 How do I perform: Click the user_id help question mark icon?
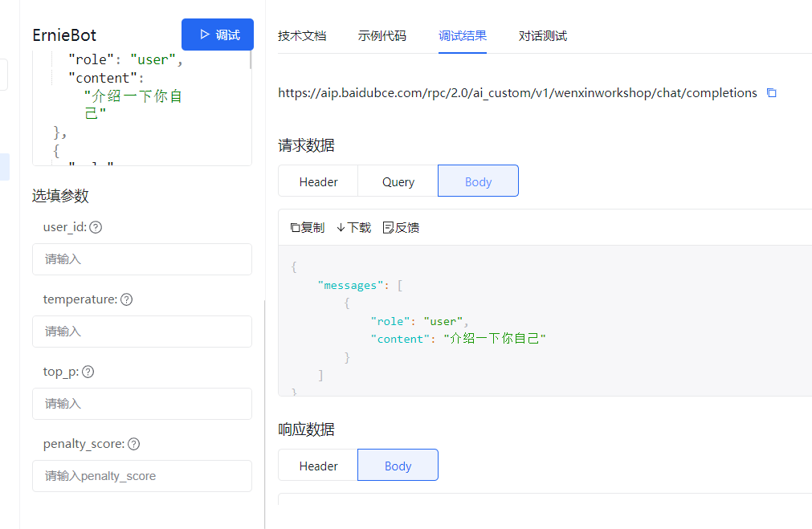pos(96,227)
